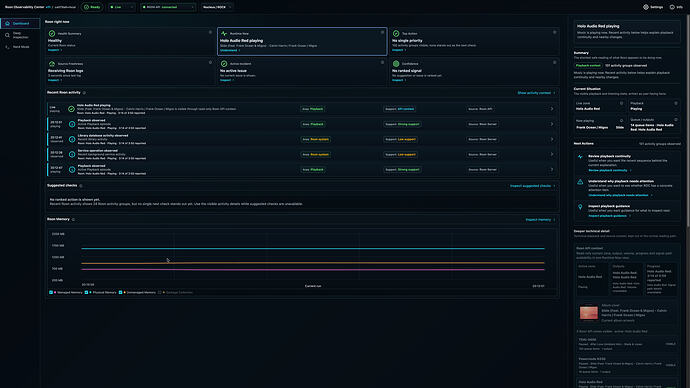The width and height of the screenshot is (690, 388).
Task: Click info dot on Active Incident card
Action: (x=382, y=62)
